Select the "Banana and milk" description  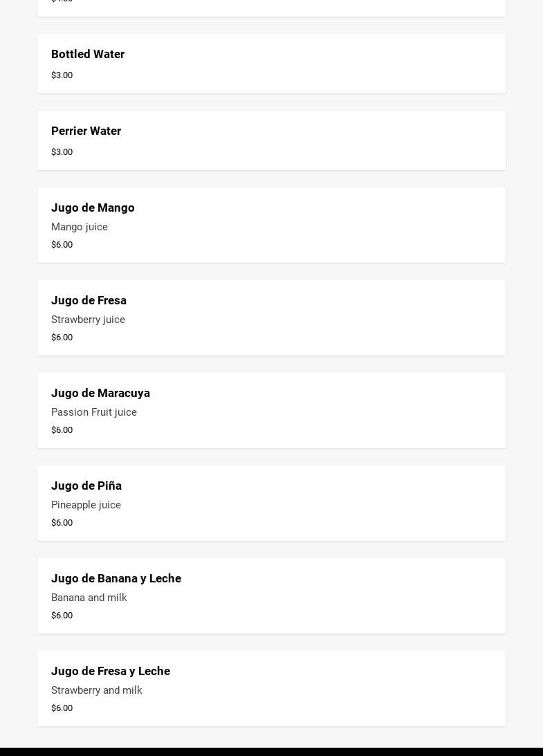pyautogui.click(x=89, y=598)
